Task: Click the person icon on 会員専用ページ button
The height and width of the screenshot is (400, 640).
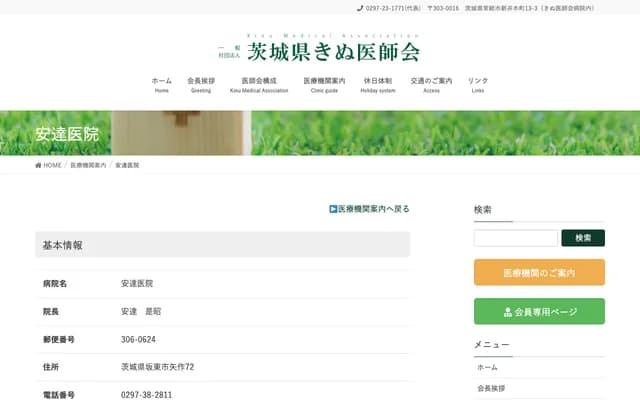Action: click(507, 312)
